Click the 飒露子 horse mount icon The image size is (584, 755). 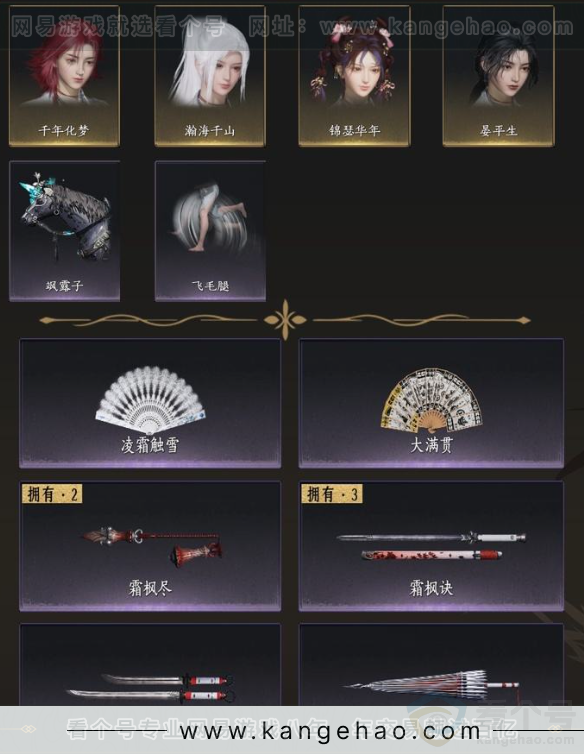64,231
